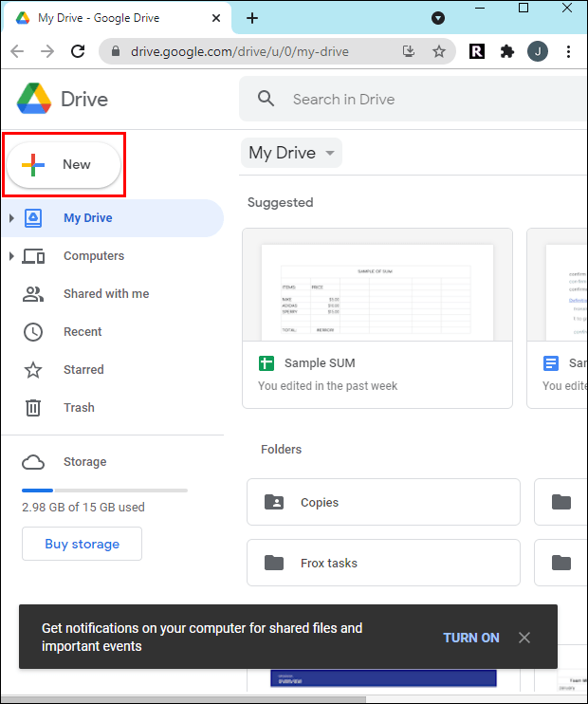
Task: Dismiss the notifications banner with X
Action: pyautogui.click(x=524, y=638)
